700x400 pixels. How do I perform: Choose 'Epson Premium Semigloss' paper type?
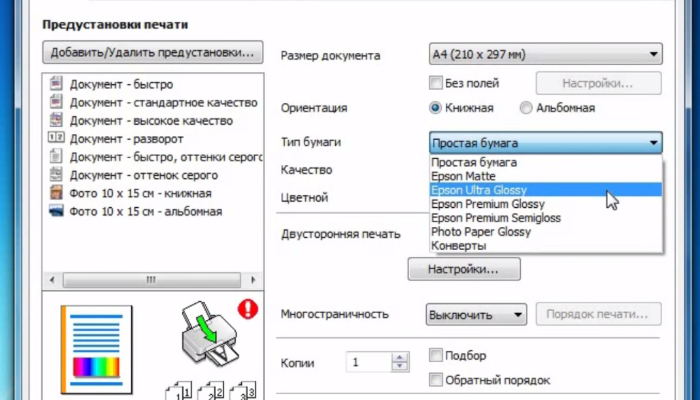546,218
